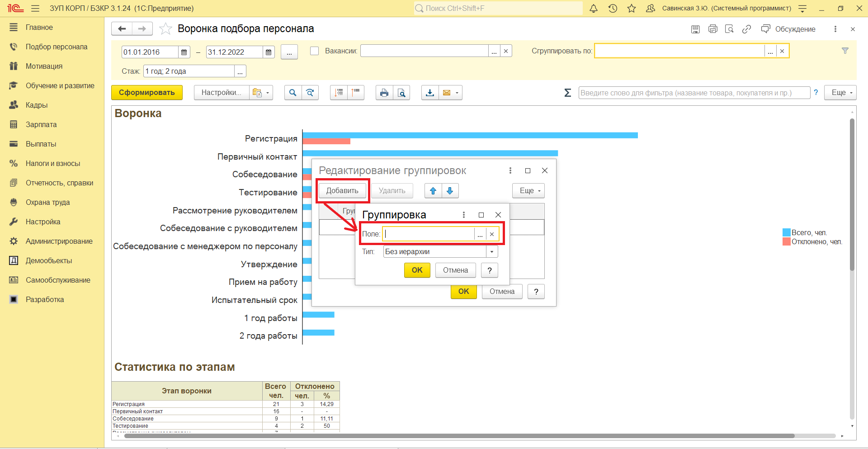Toggle the Вакансии checkbox
Viewport: 868px width, 449px height.
[x=315, y=51]
